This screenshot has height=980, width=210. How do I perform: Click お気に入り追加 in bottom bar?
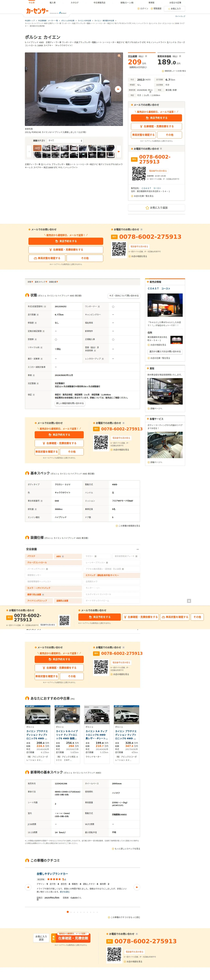point(41,938)
